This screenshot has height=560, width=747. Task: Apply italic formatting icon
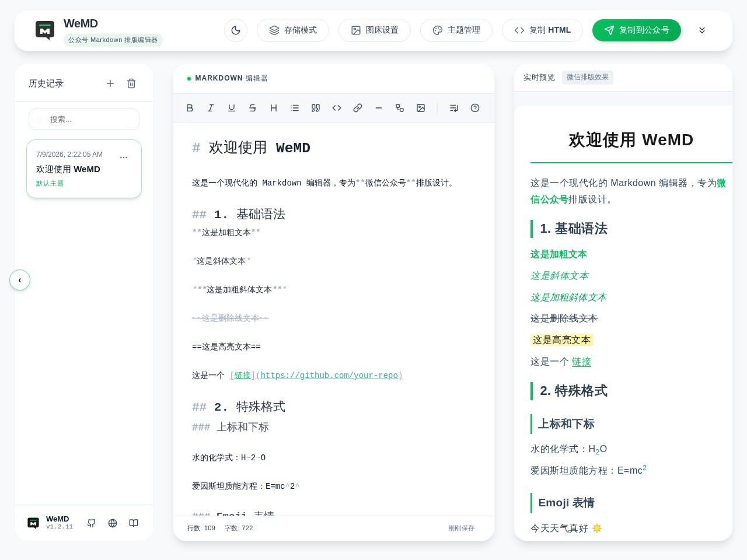(x=211, y=108)
